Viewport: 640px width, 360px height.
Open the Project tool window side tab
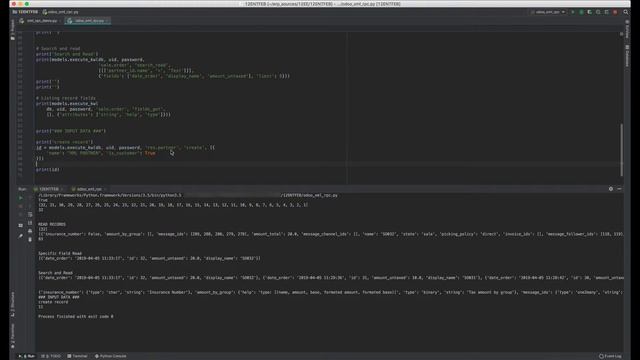13,30
